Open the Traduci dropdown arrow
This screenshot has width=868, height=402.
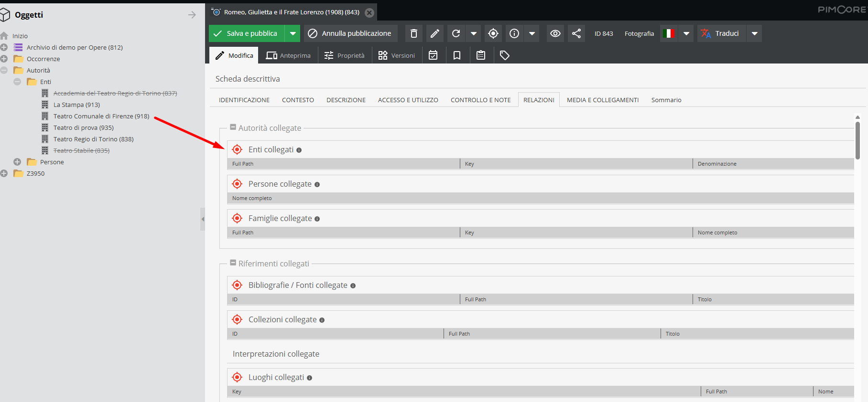point(755,33)
